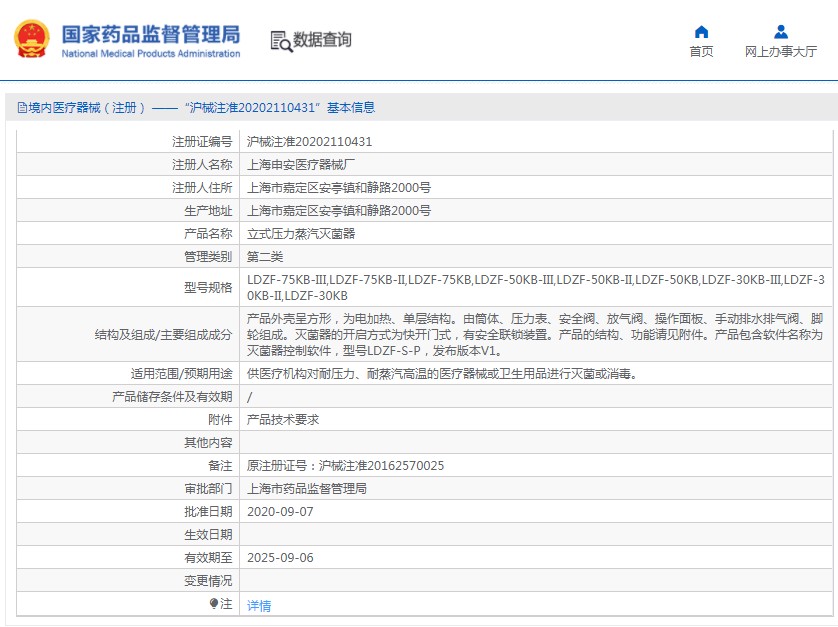Click the 网上办事大厅 text label

pyautogui.click(x=781, y=51)
